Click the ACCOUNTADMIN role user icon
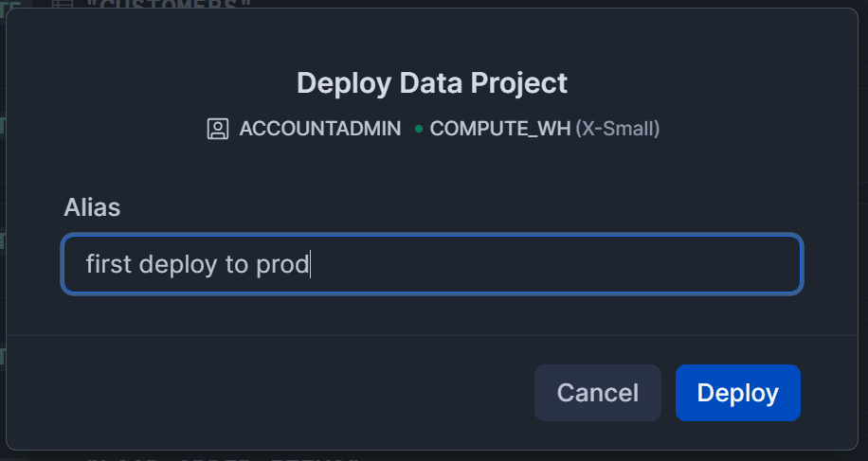Image resolution: width=868 pixels, height=461 pixels. [x=218, y=129]
